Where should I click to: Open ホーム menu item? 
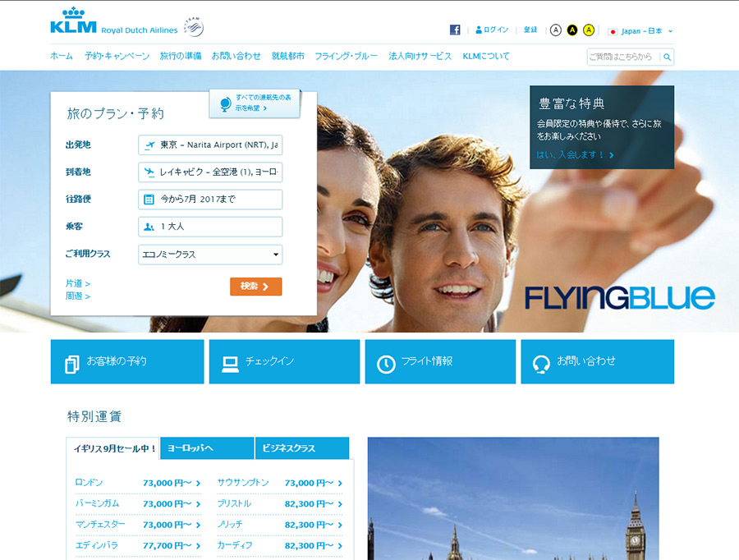click(x=62, y=56)
